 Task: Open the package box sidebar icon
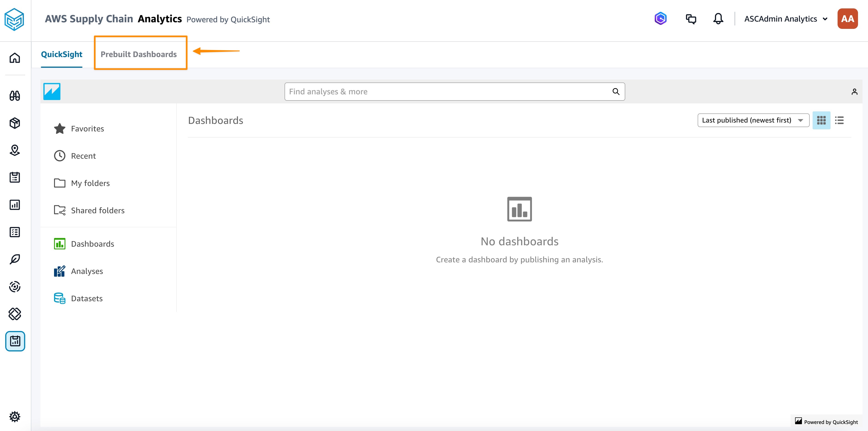pyautogui.click(x=15, y=123)
